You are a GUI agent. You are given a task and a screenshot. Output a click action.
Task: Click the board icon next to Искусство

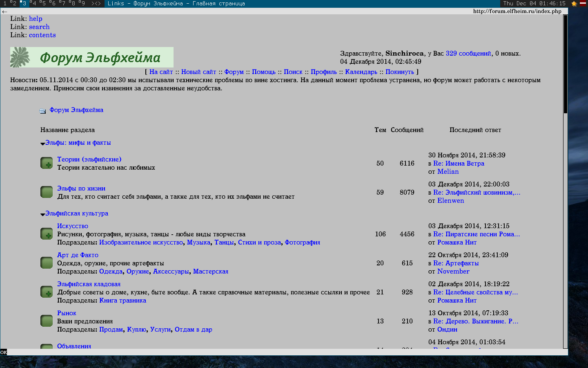[47, 234]
